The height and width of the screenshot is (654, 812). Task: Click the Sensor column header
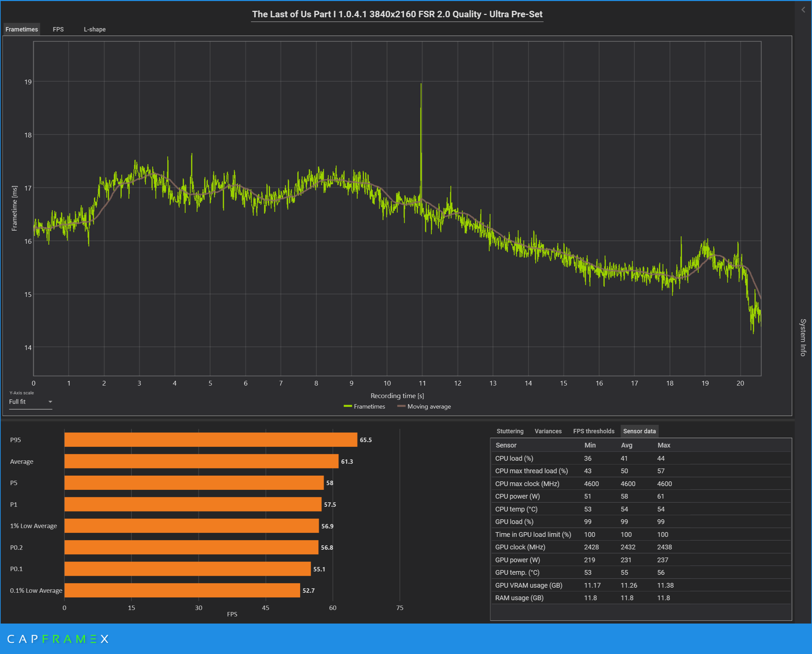[x=506, y=445]
